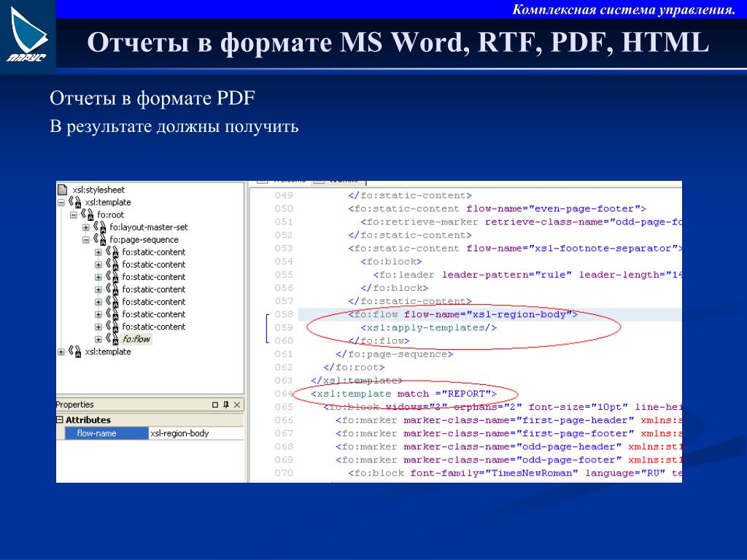The image size is (747, 560).
Task: Click the element icon beside fo:page-sequence
Action: (x=99, y=239)
